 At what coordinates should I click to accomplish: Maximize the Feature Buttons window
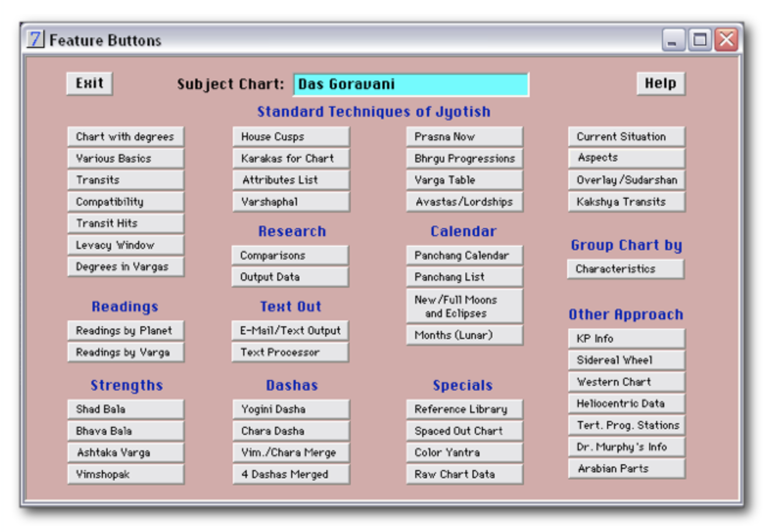pos(699,40)
